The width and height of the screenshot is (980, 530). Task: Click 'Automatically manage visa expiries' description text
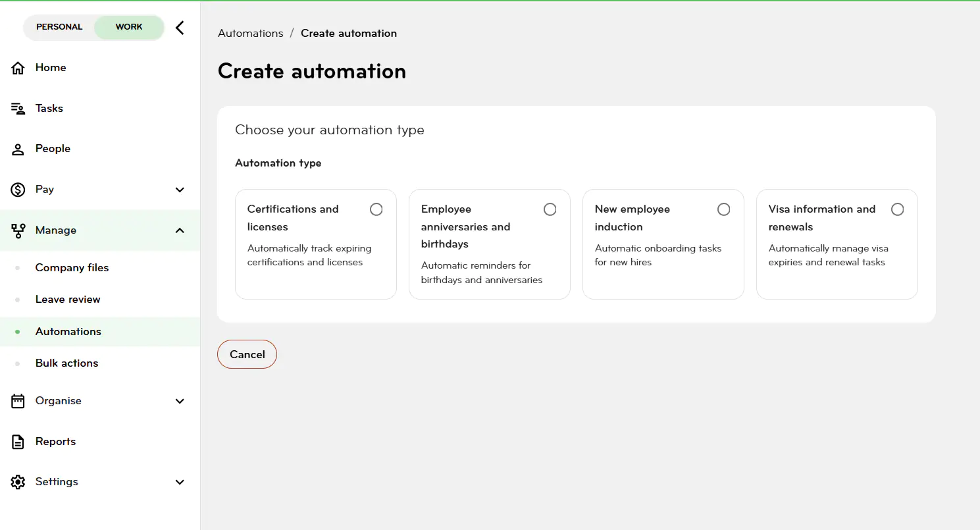click(829, 255)
